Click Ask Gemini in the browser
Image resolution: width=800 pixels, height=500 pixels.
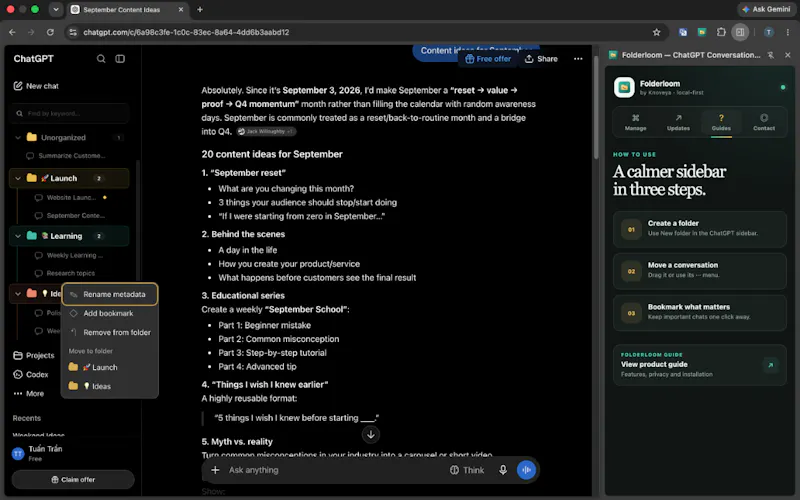[x=766, y=9]
